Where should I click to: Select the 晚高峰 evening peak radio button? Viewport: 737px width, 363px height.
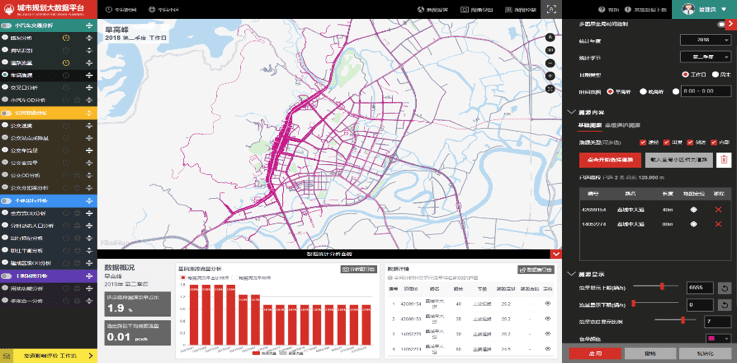tap(643, 92)
